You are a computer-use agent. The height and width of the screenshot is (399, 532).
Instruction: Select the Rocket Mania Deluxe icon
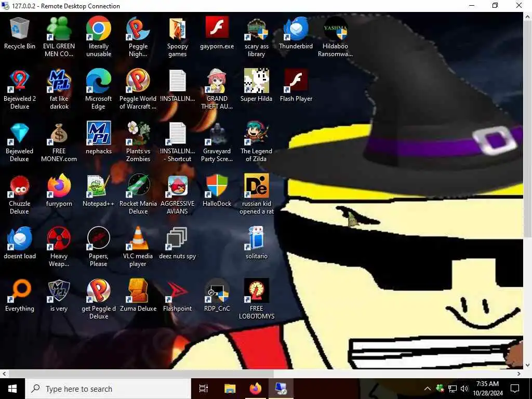pos(138,194)
